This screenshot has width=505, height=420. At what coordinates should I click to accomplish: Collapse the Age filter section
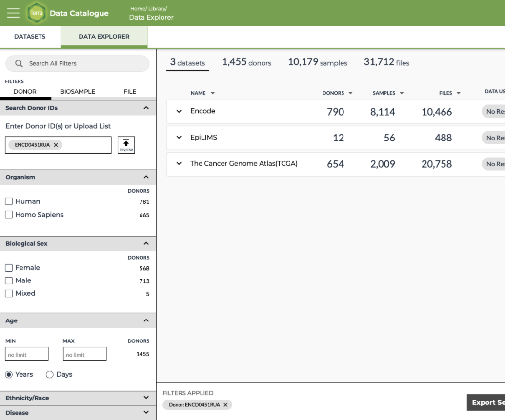click(146, 320)
